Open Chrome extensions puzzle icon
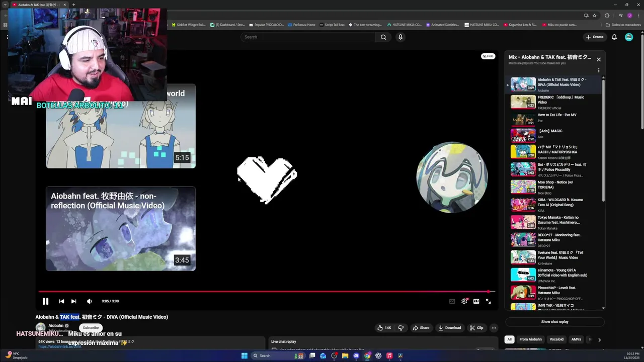The height and width of the screenshot is (362, 644). click(x=607, y=16)
